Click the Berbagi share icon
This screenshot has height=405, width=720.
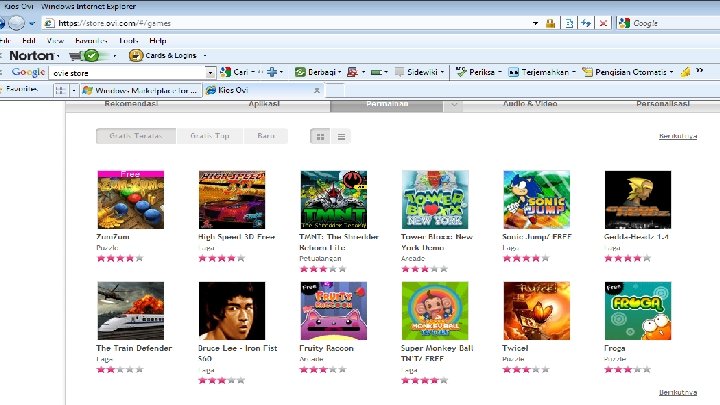coord(300,72)
